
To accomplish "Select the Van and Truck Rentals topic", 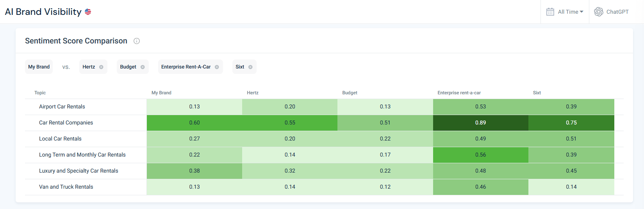I will point(66,187).
